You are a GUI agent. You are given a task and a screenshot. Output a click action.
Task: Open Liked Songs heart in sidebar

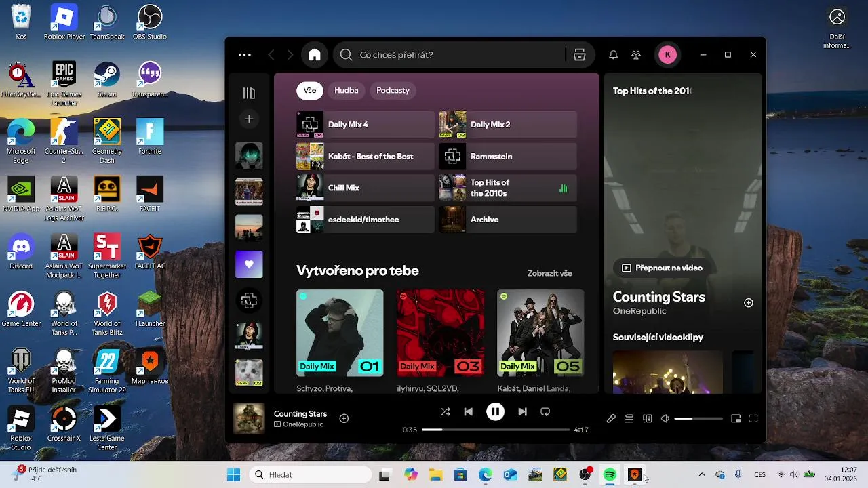pyautogui.click(x=249, y=264)
